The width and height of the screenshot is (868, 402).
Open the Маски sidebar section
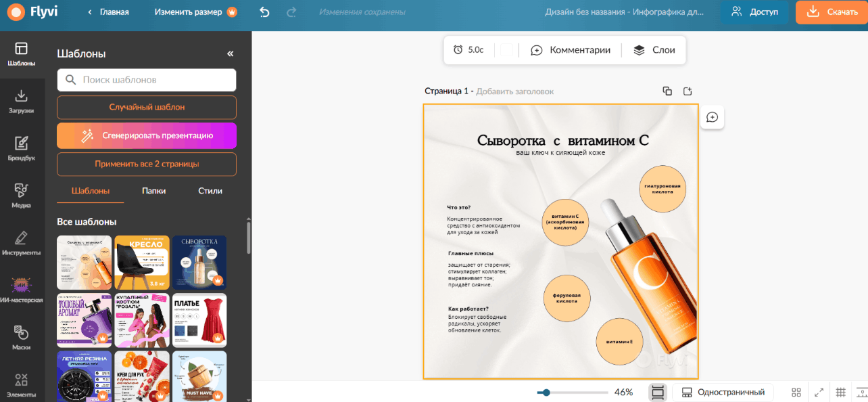point(22,339)
